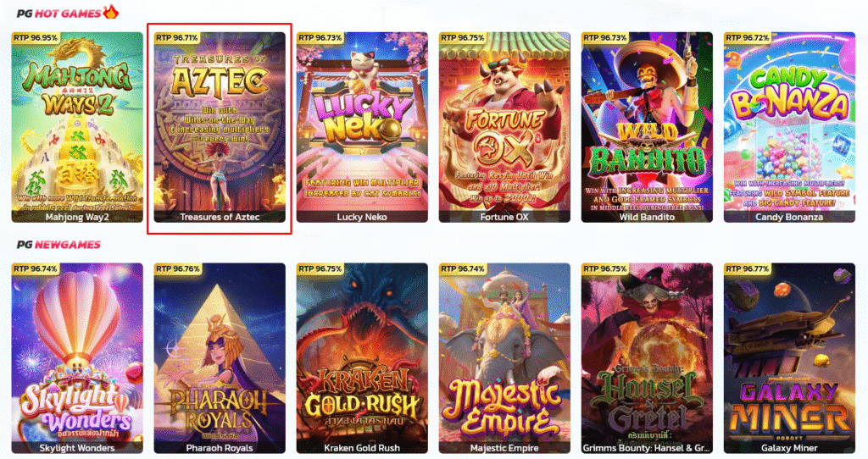Click the RTP 96.77% badge on Galaxy Miner

click(748, 268)
